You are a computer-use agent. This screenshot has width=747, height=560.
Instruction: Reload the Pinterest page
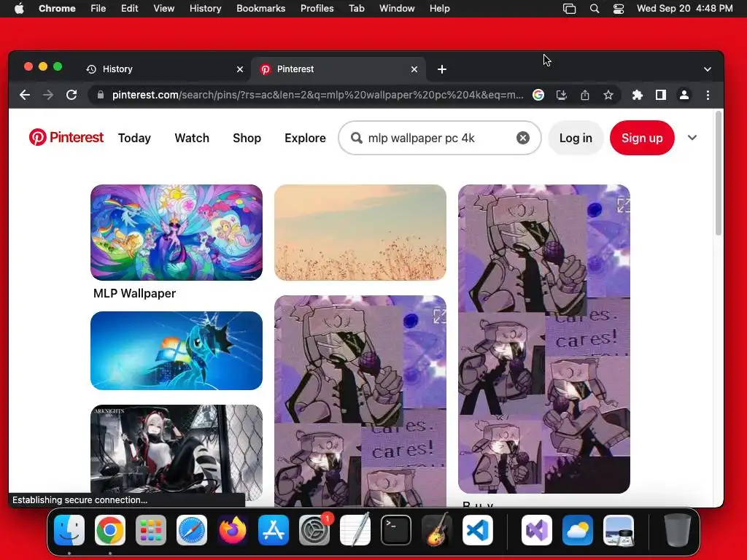pos(71,95)
